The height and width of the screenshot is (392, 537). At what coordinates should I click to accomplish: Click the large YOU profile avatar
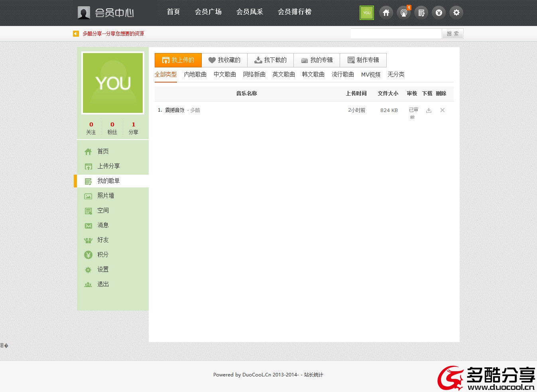point(113,83)
